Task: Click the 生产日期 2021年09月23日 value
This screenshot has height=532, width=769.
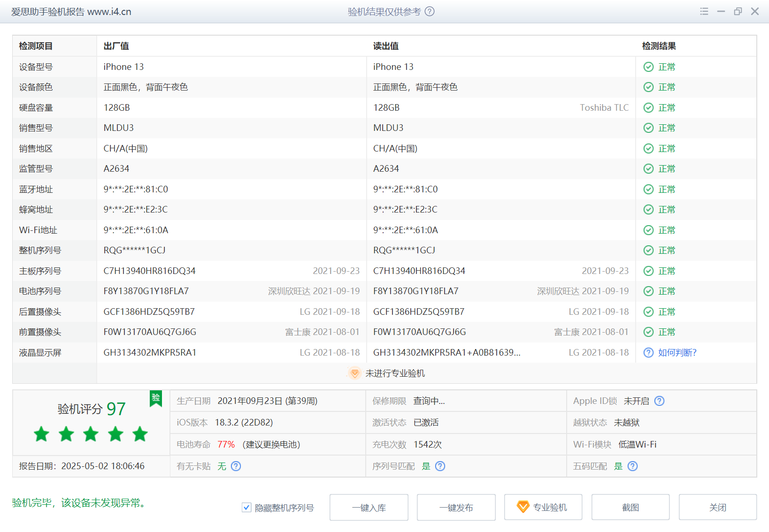Action: pos(268,401)
